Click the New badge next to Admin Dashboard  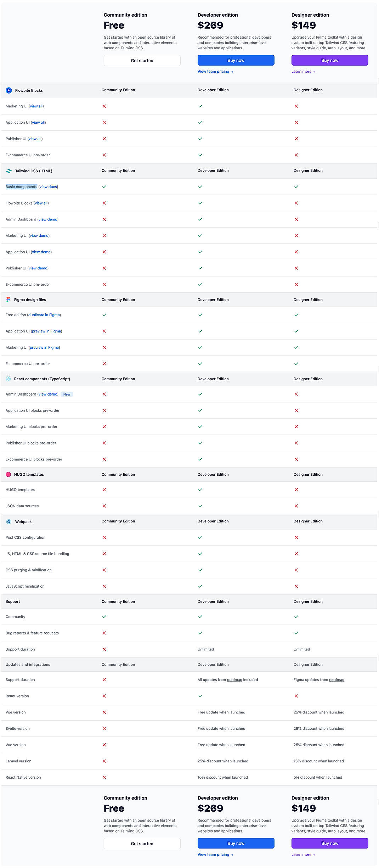tap(67, 394)
